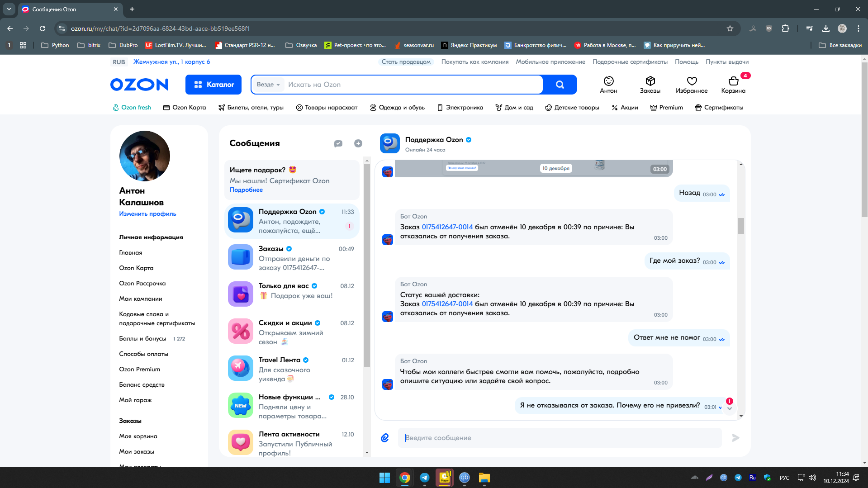
Task: Open Все закладки folder
Action: (x=840, y=45)
